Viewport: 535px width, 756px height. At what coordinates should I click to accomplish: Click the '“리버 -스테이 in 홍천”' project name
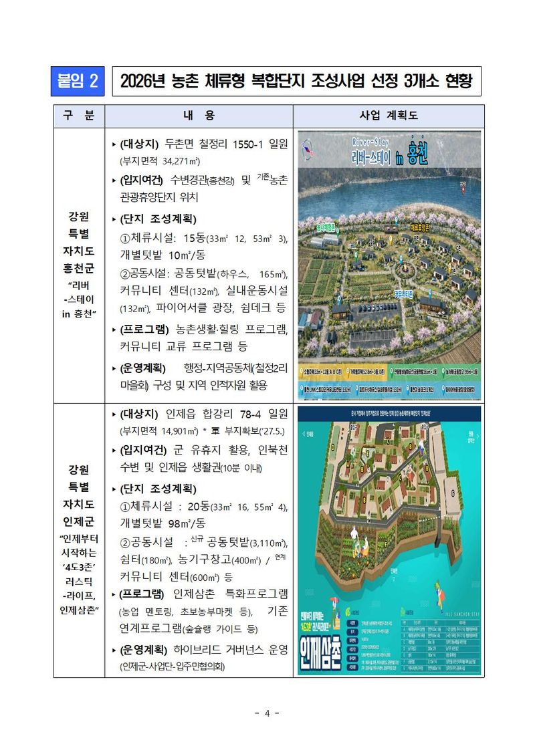point(79,299)
